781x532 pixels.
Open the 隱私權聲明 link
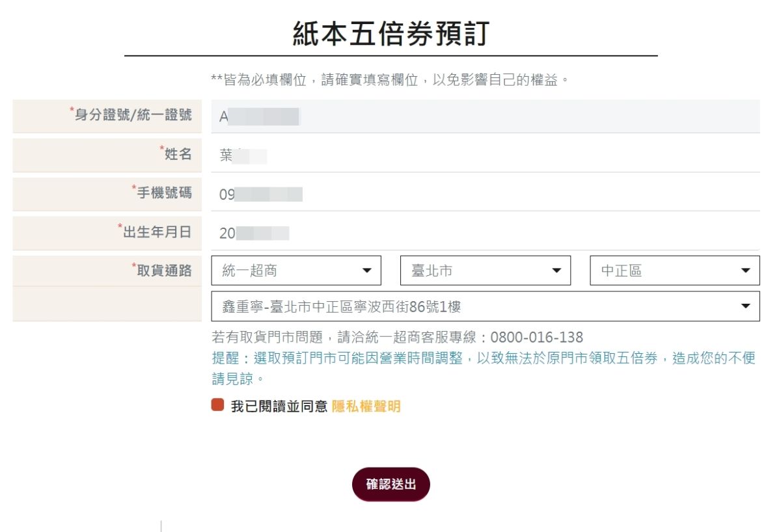(x=366, y=406)
